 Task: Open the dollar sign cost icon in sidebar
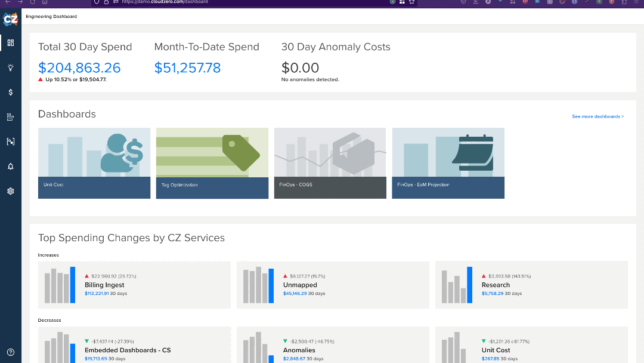(x=11, y=92)
